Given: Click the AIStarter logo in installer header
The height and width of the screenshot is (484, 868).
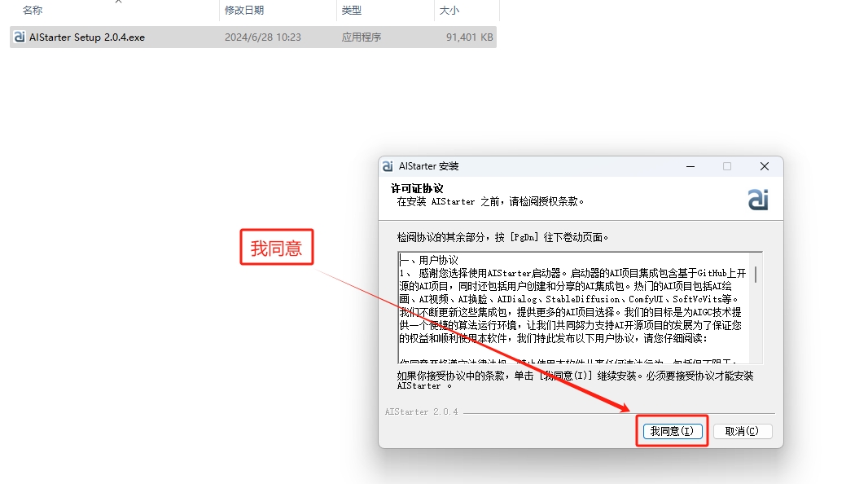Looking at the screenshot, I should coord(758,200).
